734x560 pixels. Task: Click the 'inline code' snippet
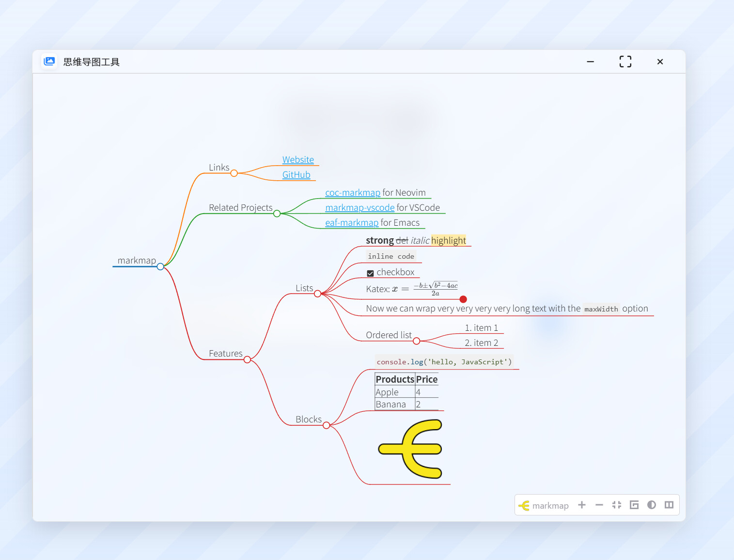click(391, 256)
